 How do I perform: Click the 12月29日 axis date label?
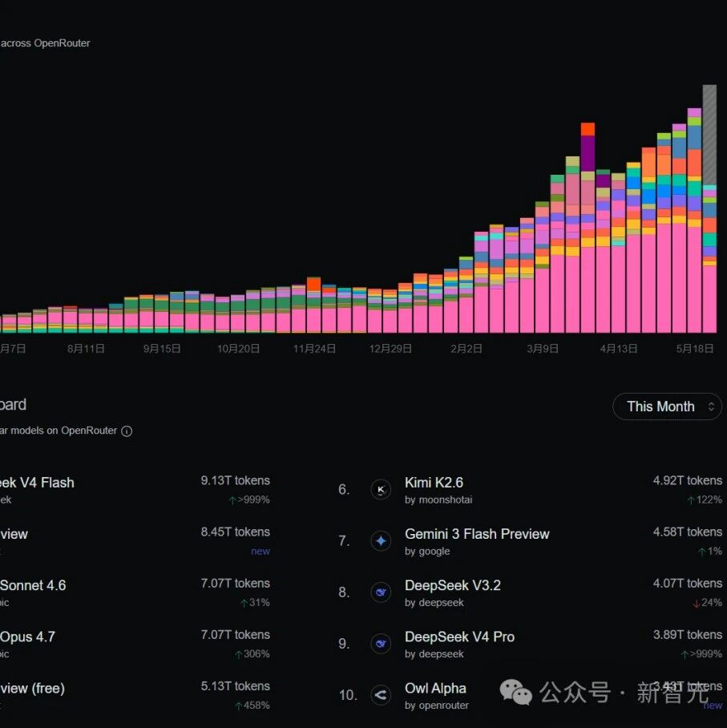(x=390, y=349)
